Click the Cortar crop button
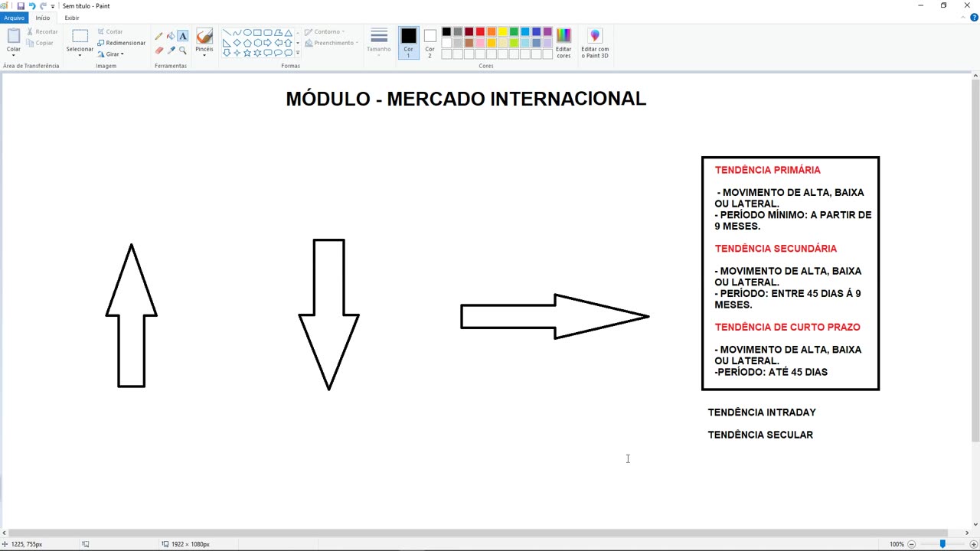980x551 pixels. click(x=110, y=32)
